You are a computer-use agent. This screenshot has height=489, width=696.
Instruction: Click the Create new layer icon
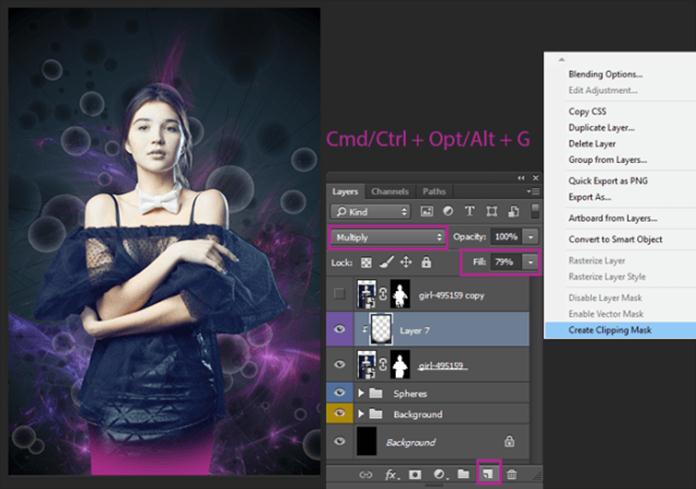click(x=490, y=473)
